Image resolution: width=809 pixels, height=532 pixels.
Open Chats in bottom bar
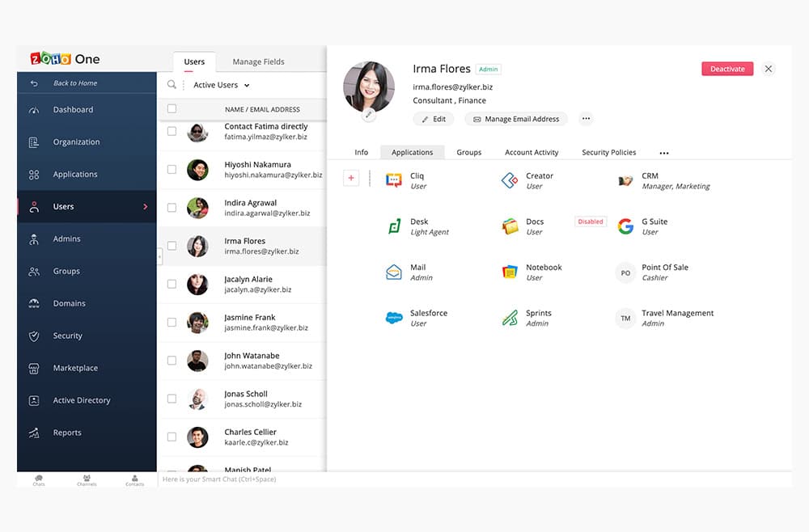pyautogui.click(x=39, y=480)
